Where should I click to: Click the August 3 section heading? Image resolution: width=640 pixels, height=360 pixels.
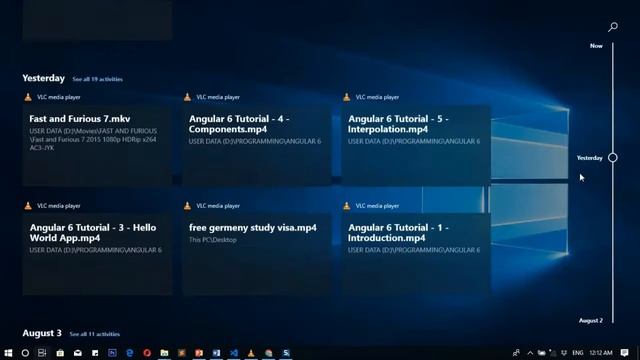tap(42, 333)
